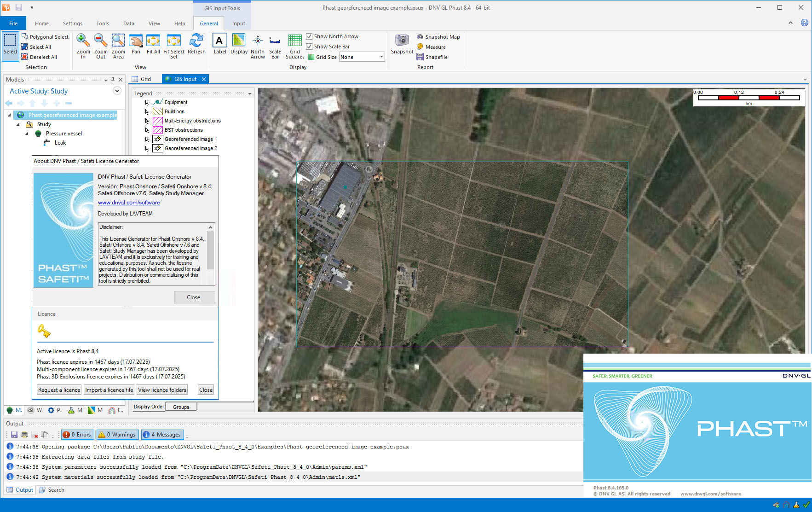Toggle the 0 Warnings filter in Output
The width and height of the screenshot is (812, 512).
click(117, 435)
